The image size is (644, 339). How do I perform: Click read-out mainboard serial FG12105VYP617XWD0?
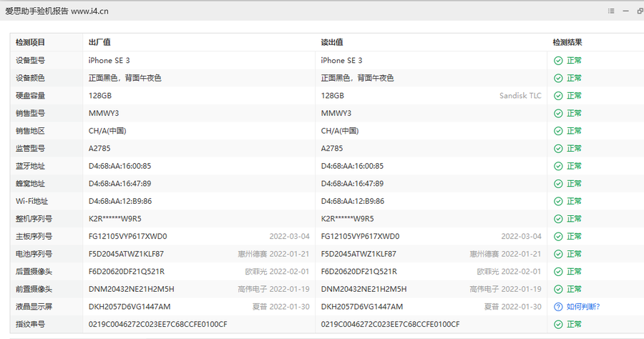[x=360, y=237]
